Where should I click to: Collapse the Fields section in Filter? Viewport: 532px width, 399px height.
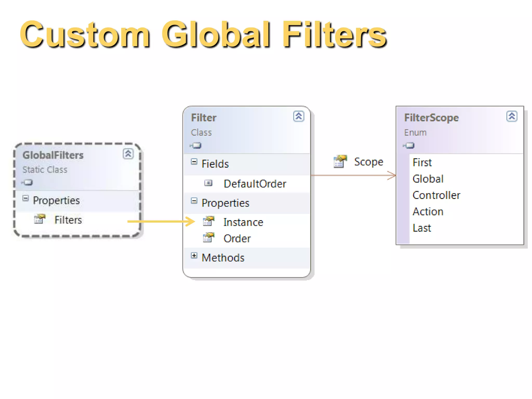tap(194, 162)
